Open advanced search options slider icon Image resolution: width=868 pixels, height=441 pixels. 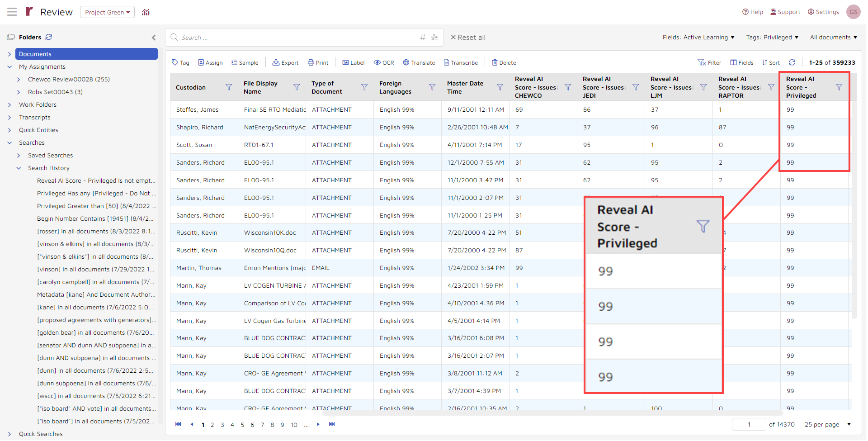(435, 37)
